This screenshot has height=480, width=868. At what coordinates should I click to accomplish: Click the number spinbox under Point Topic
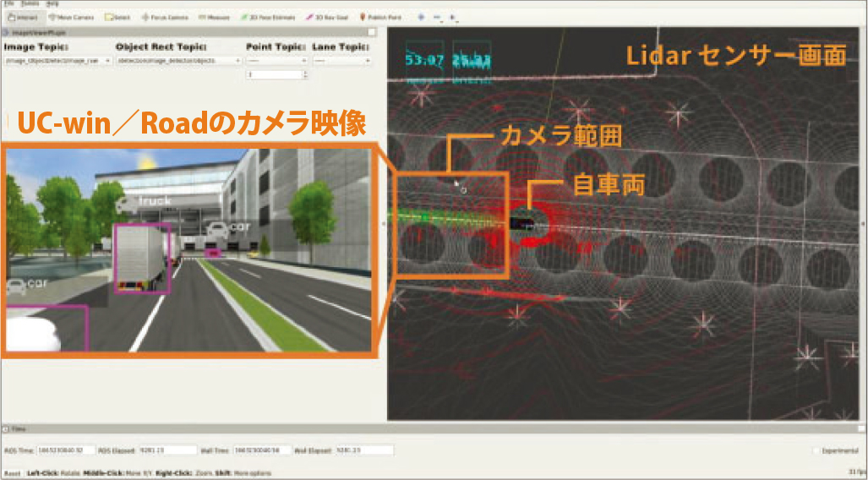276,74
